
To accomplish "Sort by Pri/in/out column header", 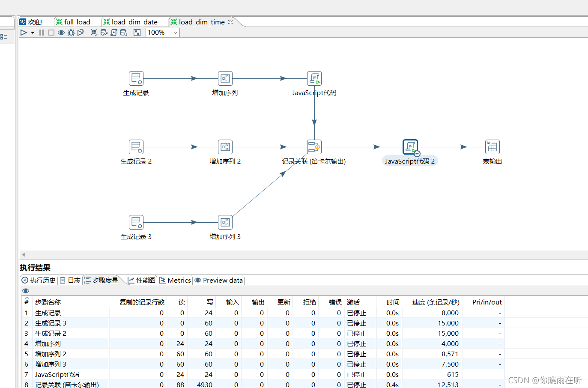I will 483,302.
